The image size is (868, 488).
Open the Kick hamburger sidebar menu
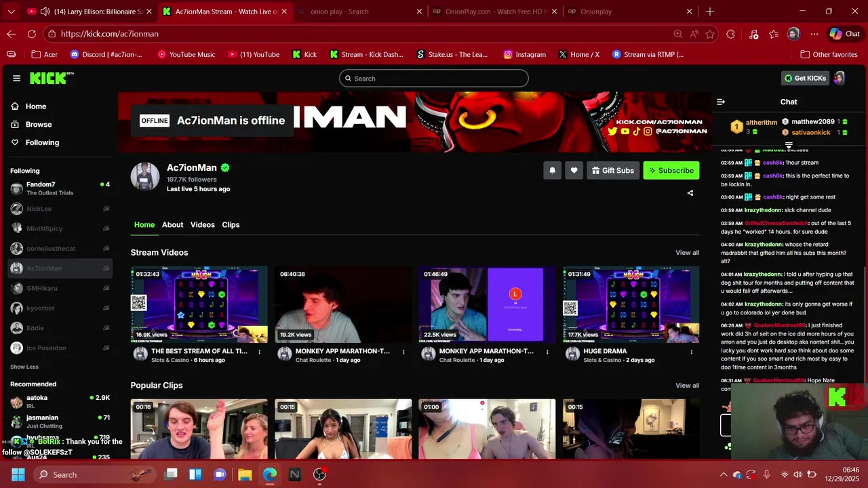(16, 78)
